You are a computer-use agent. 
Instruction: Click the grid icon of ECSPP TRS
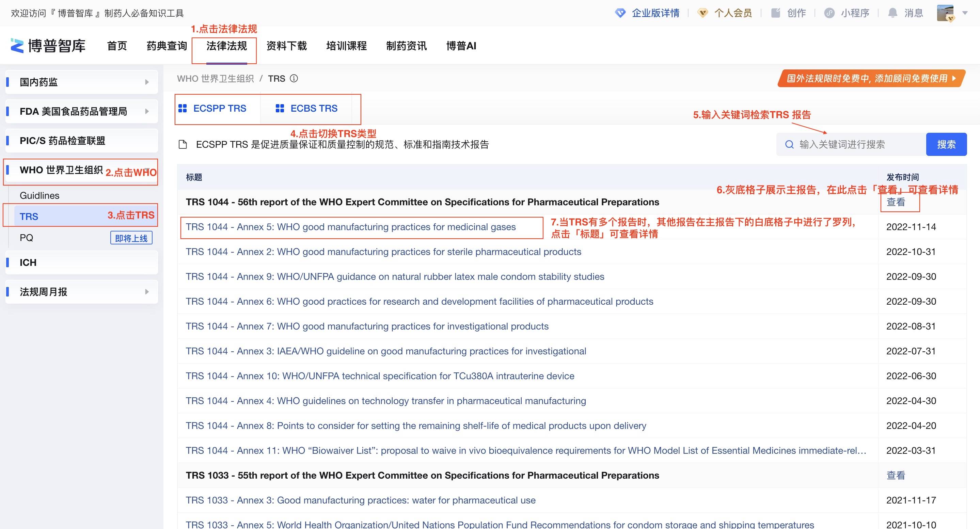click(x=183, y=109)
